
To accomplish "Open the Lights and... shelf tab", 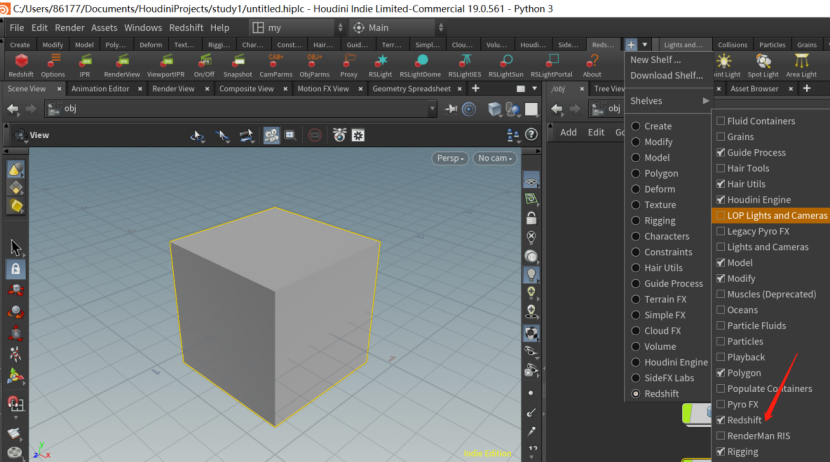I will [683, 45].
